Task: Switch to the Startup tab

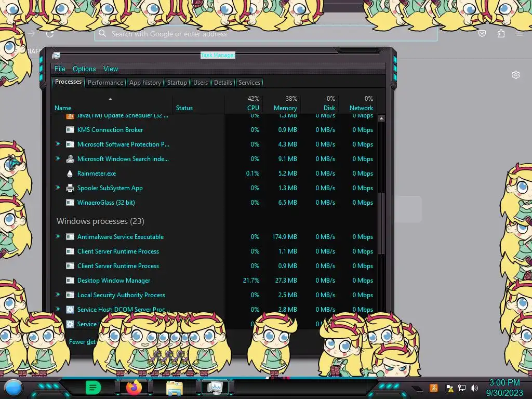Action: (x=177, y=83)
